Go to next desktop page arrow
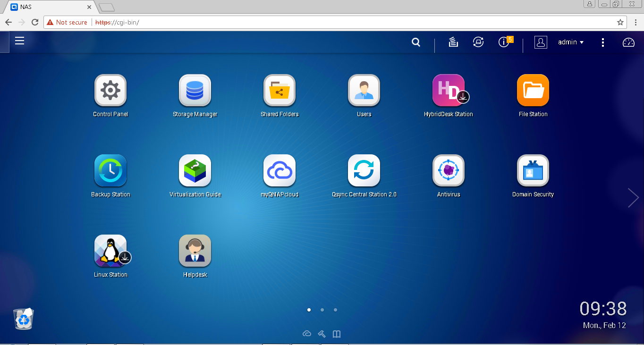The width and height of the screenshot is (644, 345). click(633, 197)
